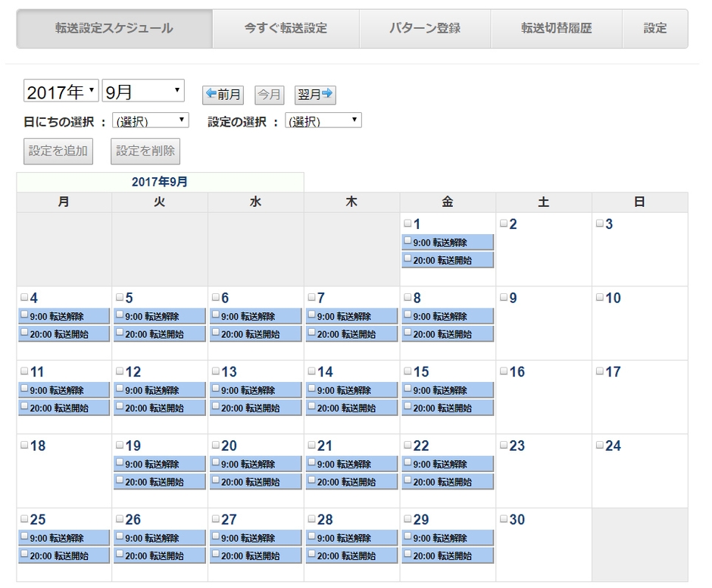Go to the 転送切替履歴 tab
The image size is (712, 588).
click(556, 29)
